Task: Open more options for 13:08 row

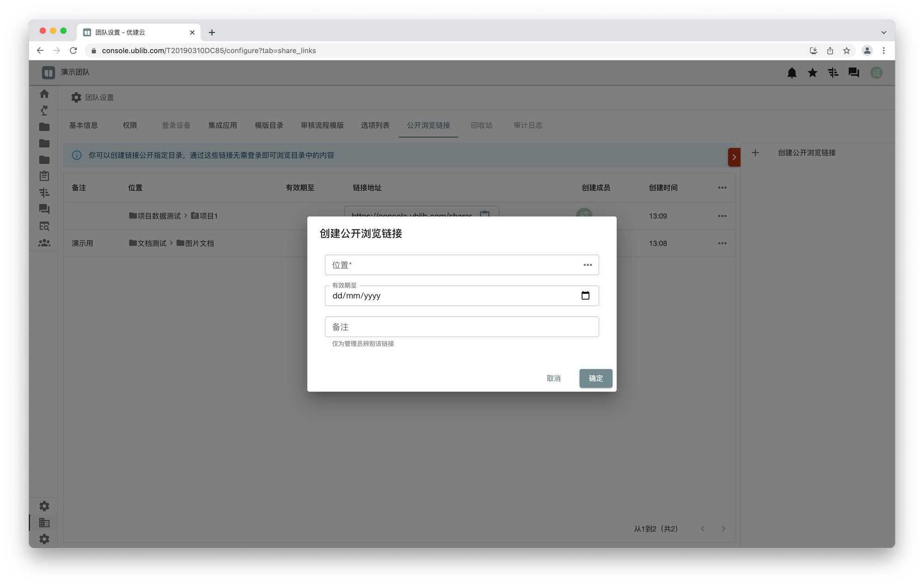Action: (x=722, y=243)
